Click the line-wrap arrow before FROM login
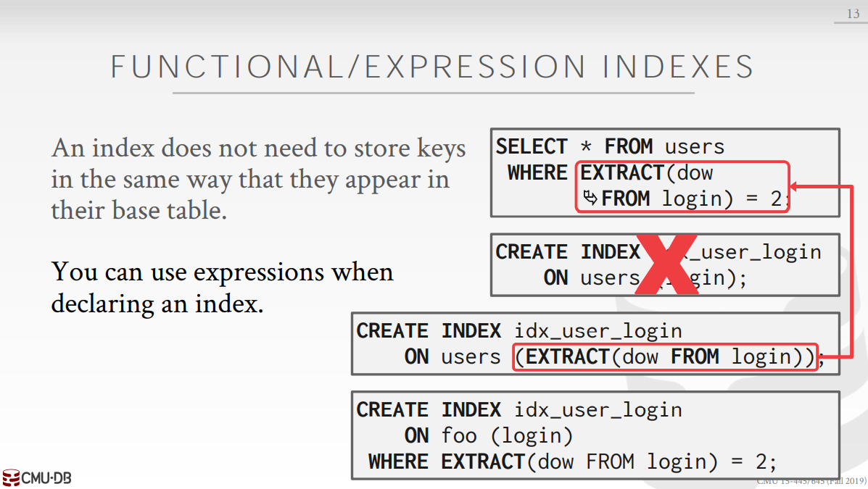The width and height of the screenshot is (868, 489). [x=590, y=198]
